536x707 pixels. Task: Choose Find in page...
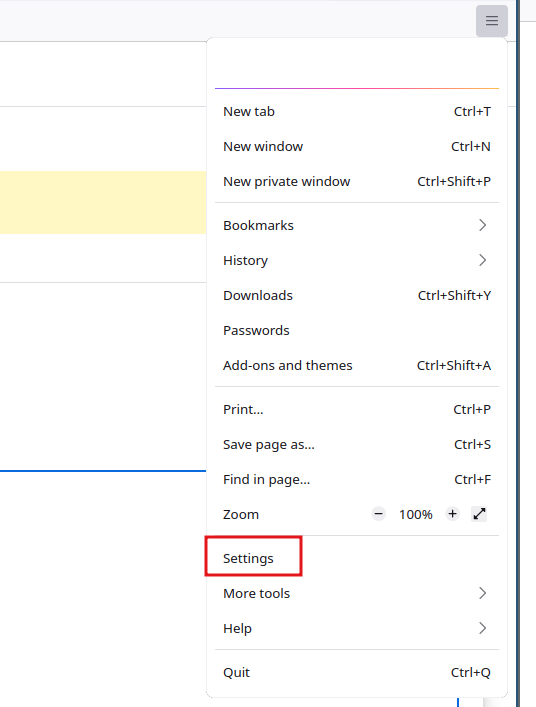[357, 479]
